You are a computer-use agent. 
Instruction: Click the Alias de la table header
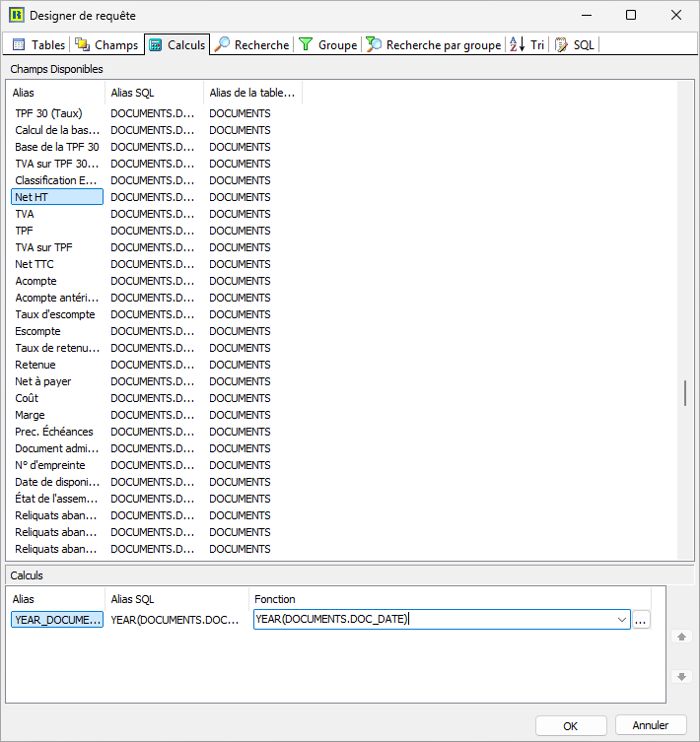253,93
